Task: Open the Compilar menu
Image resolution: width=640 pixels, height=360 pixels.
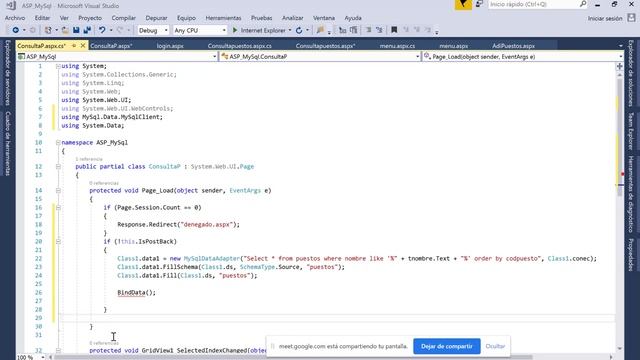Action: (123, 18)
